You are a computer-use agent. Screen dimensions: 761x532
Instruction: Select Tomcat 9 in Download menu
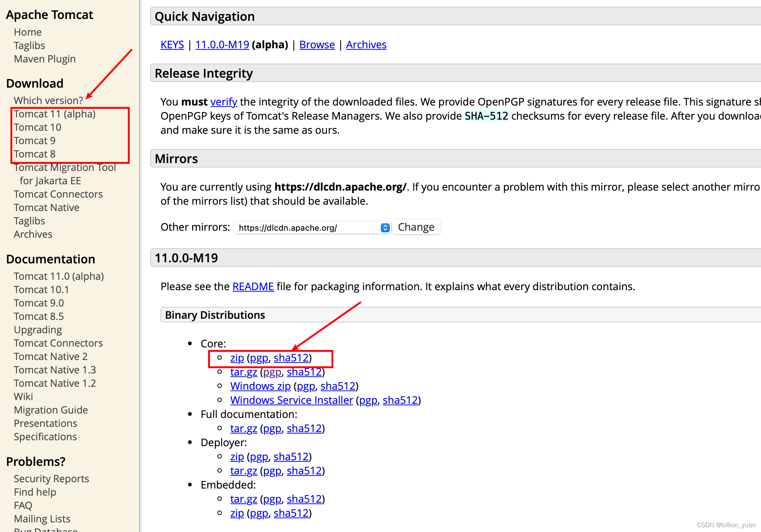click(x=35, y=141)
